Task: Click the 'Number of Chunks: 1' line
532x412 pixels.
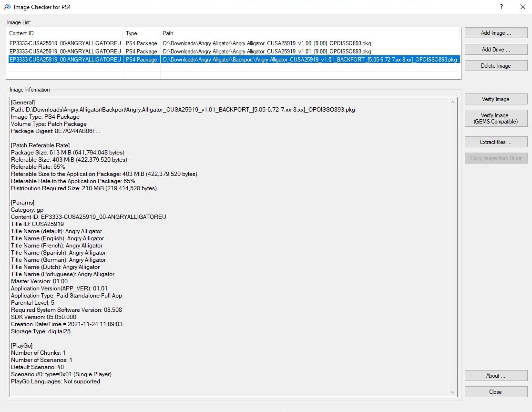Action: point(38,352)
